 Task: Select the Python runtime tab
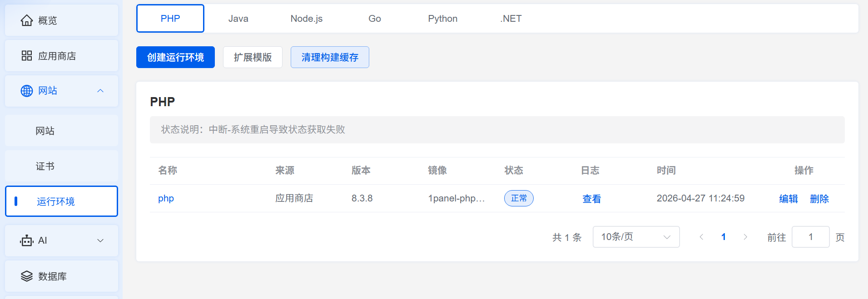442,19
